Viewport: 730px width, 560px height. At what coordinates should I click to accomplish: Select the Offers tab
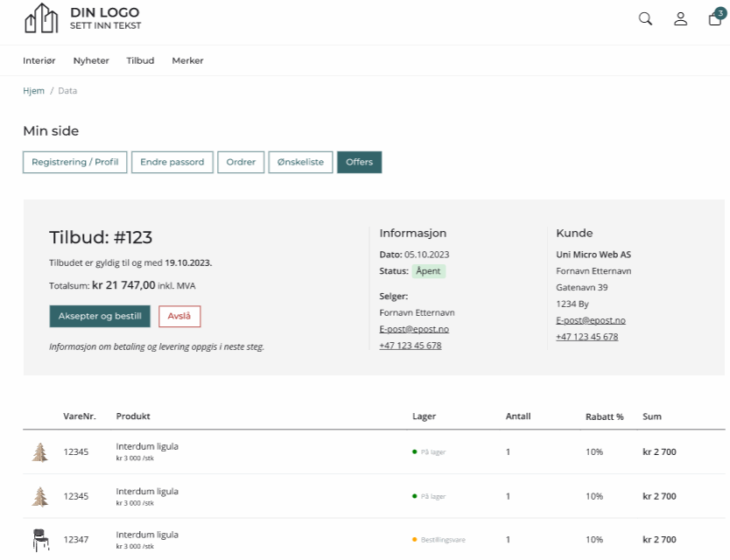(x=359, y=162)
